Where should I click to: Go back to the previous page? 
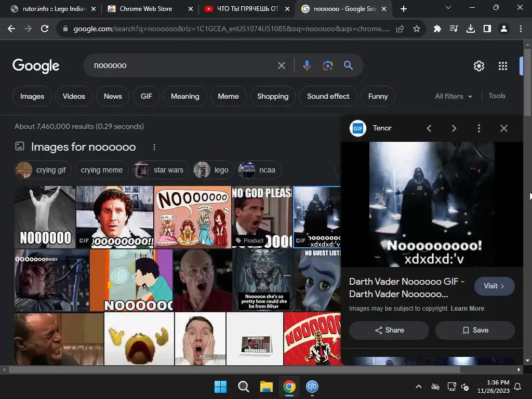click(11, 29)
